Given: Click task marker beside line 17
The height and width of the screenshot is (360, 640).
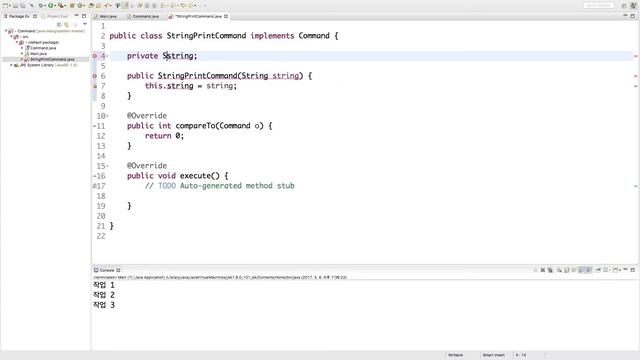Looking at the screenshot, I should tap(94, 186).
